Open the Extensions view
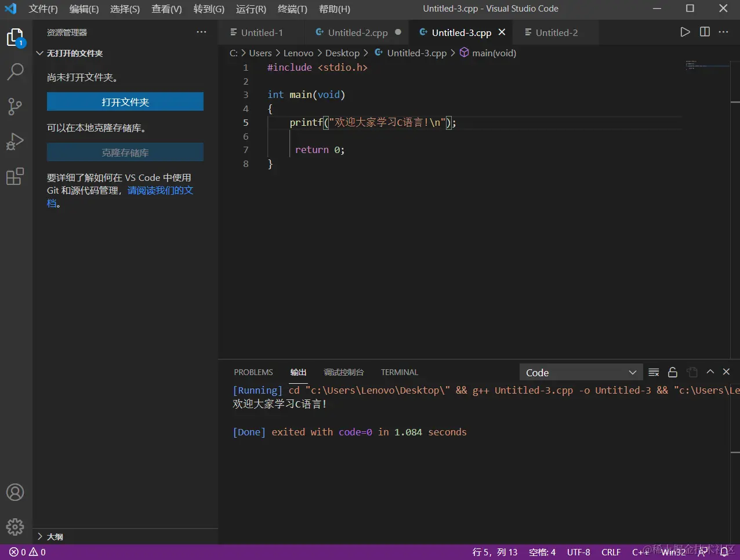 [15, 176]
